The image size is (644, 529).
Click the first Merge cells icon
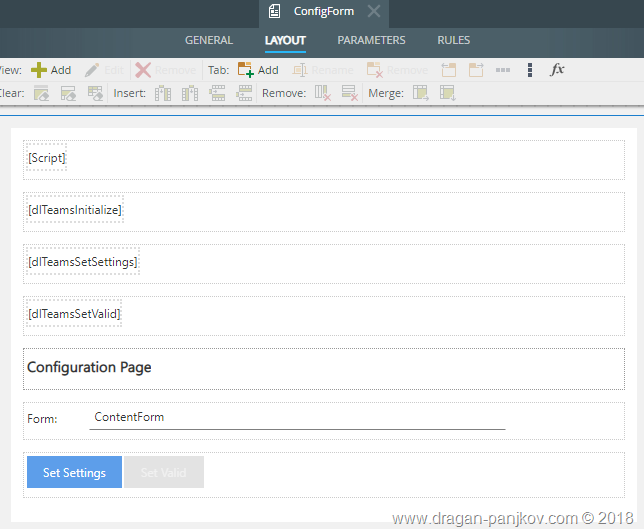pyautogui.click(x=420, y=94)
